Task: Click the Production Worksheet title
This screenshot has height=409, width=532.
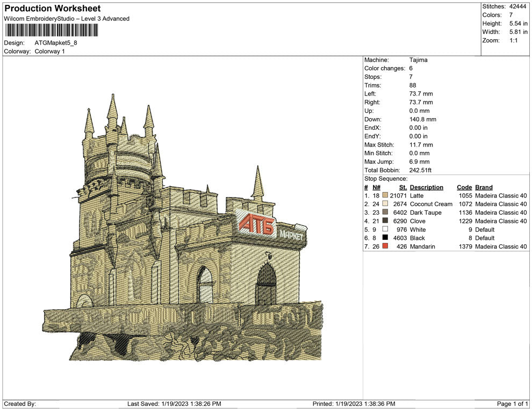Action: click(x=52, y=9)
